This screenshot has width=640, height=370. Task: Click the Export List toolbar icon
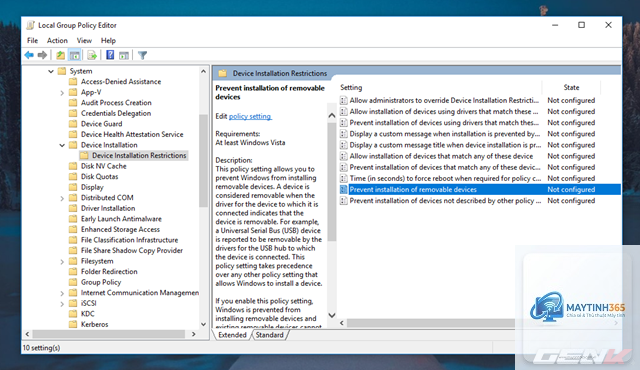click(x=92, y=55)
